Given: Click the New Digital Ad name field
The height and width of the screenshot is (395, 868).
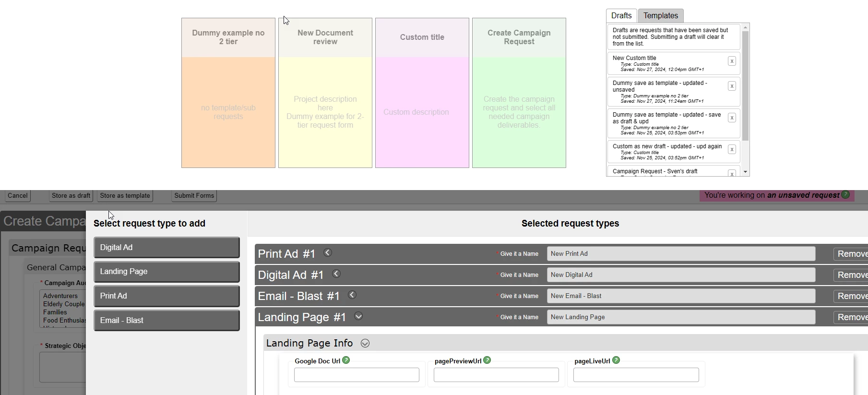Looking at the screenshot, I should point(681,275).
